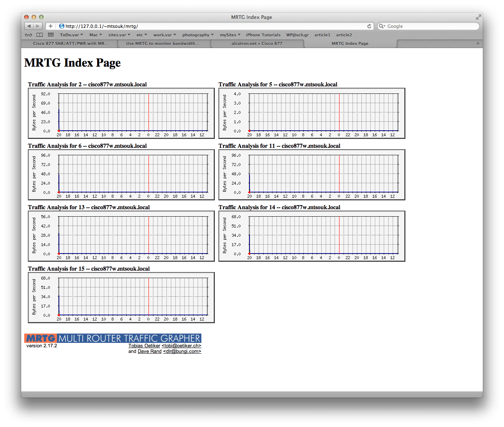Open the sites.var bookmarks dropdown
504x427 pixels.
pyautogui.click(x=119, y=35)
